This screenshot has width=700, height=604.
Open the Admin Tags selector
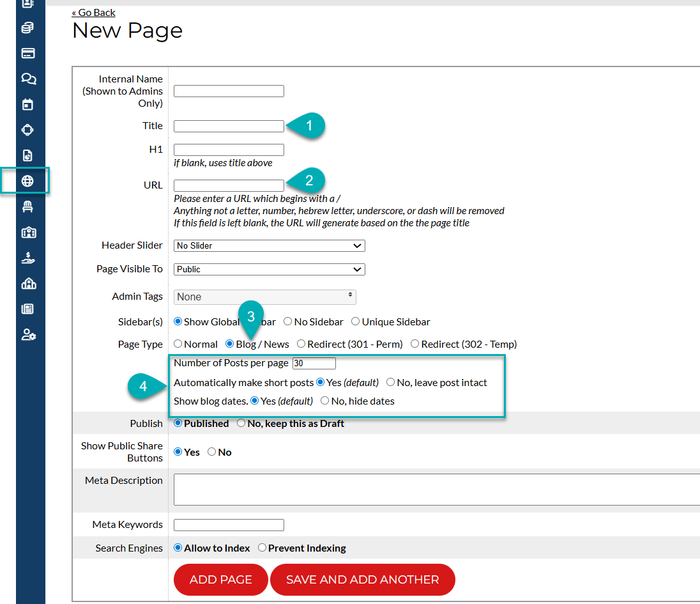click(264, 297)
